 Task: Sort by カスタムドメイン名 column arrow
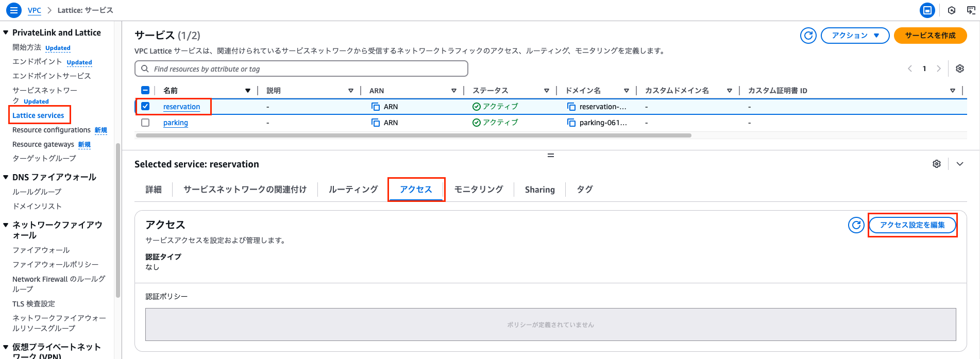coord(730,91)
